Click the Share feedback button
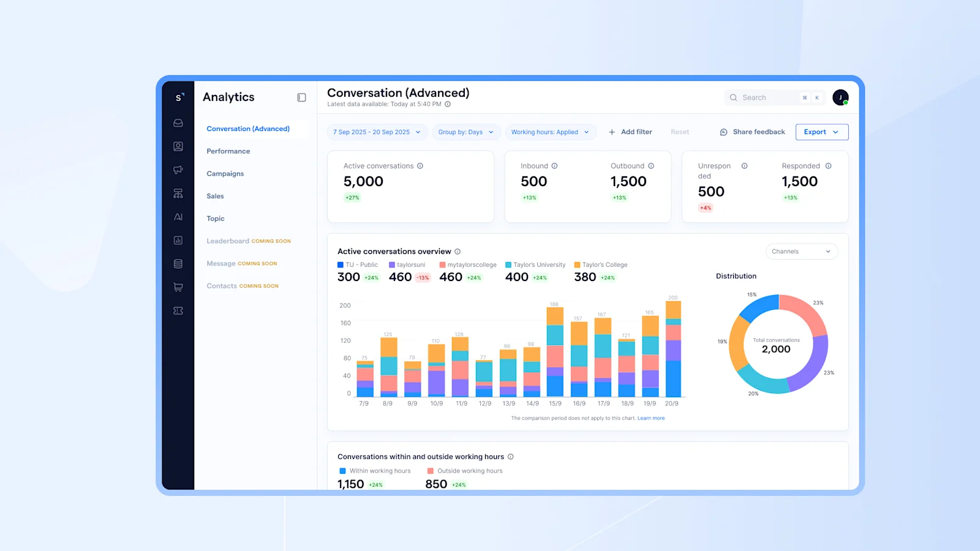980x551 pixels. (x=752, y=132)
